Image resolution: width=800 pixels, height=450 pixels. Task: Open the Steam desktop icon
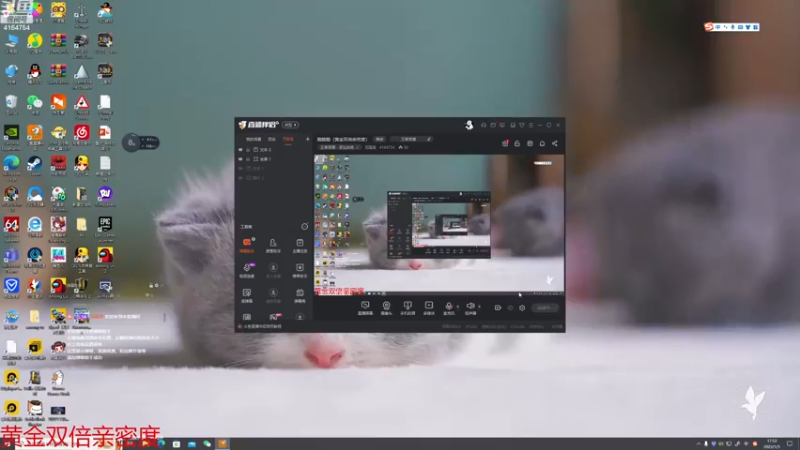tap(35, 166)
